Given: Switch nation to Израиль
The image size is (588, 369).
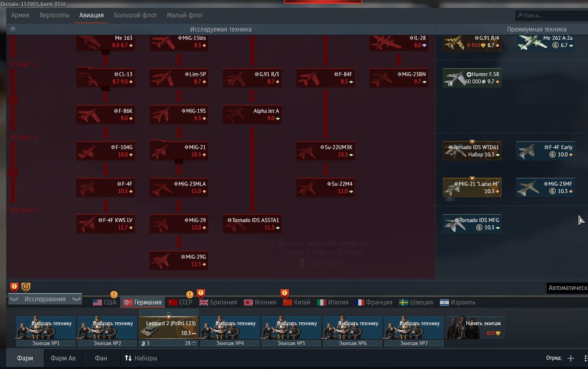Looking at the screenshot, I should pos(458,302).
